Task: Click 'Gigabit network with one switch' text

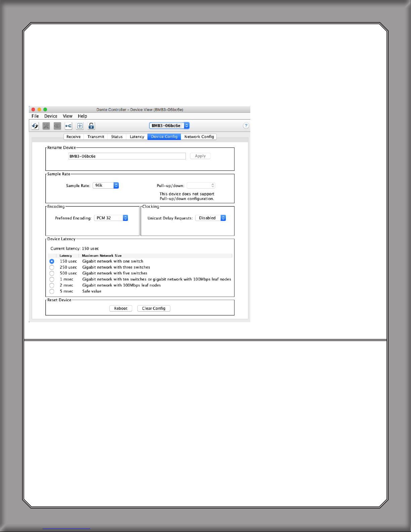Action: (113, 261)
